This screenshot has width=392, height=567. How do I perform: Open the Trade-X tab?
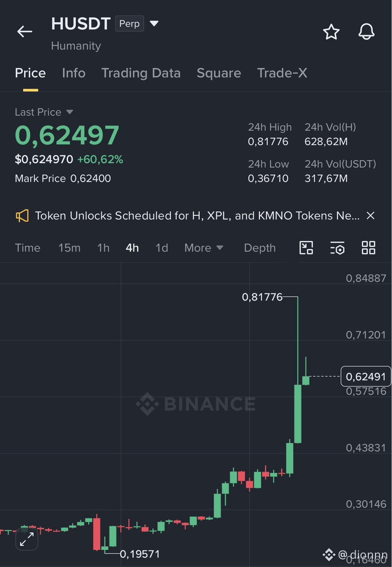pos(282,73)
